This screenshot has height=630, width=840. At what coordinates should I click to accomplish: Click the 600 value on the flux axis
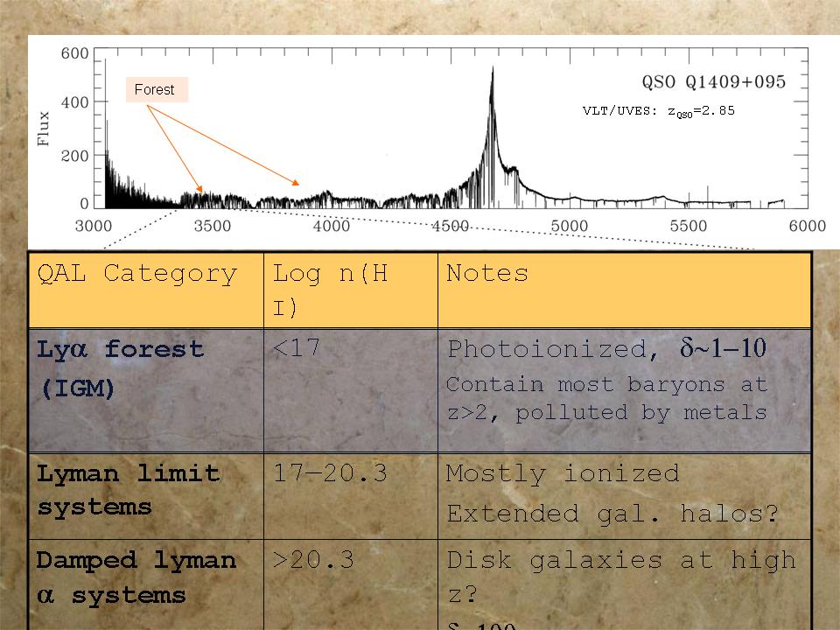click(74, 54)
